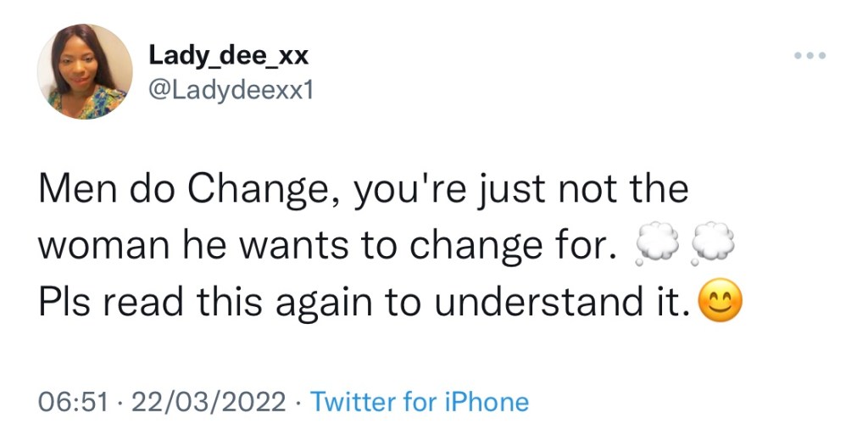Click the 06:51 timestamp
Screen dimensions: 868x435
click(x=74, y=401)
